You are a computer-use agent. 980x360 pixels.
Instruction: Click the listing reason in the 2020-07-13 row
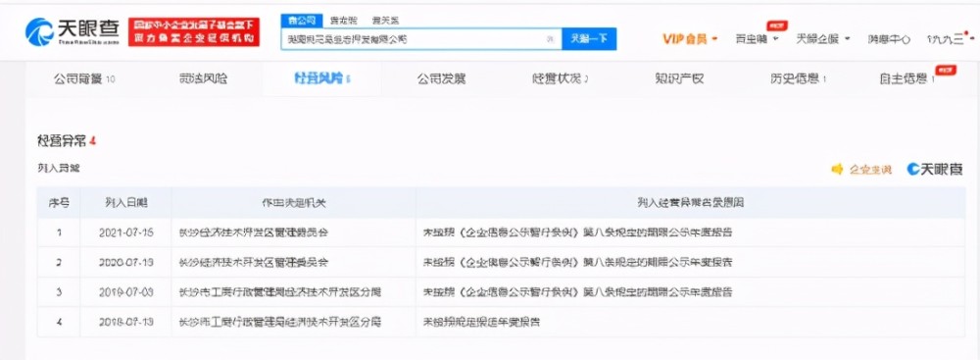[x=577, y=262]
